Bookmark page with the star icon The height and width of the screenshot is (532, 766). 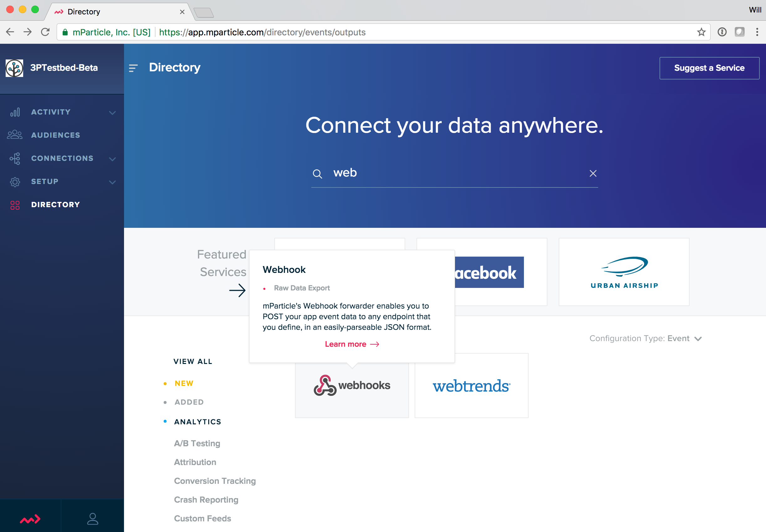(701, 32)
